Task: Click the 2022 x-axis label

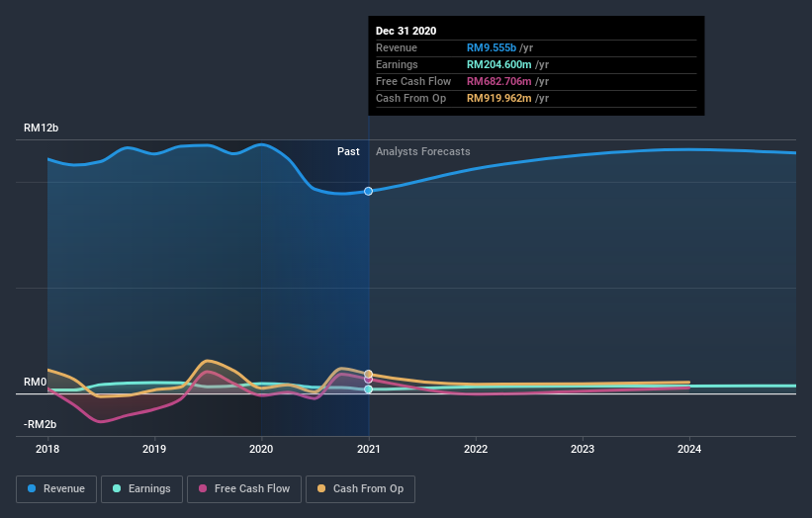Action: coord(476,449)
